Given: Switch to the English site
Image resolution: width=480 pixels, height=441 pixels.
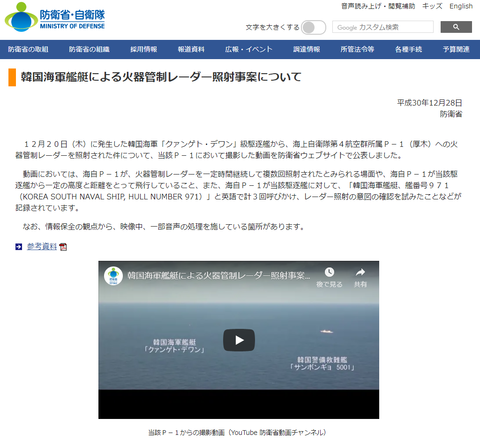Looking at the screenshot, I should pyautogui.click(x=461, y=6).
